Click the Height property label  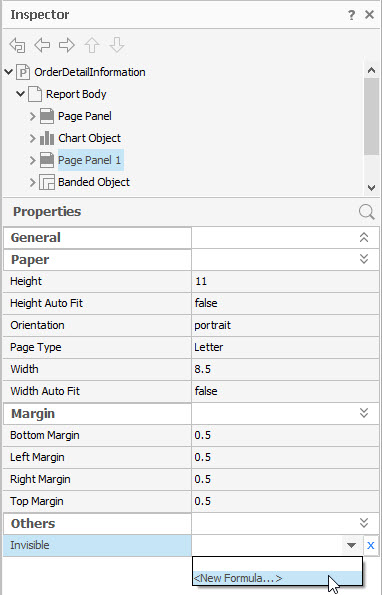[x=26, y=281]
